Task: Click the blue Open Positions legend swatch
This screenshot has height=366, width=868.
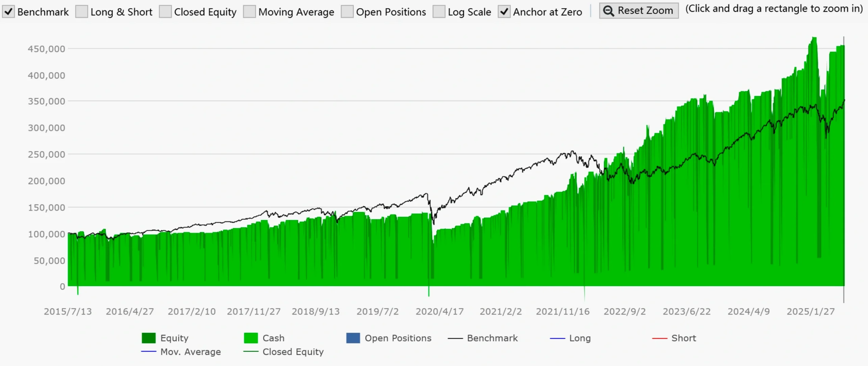Action: [x=353, y=338]
